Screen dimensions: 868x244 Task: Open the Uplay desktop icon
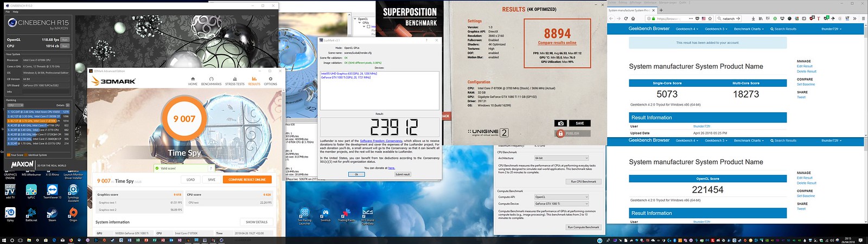click(x=10, y=214)
